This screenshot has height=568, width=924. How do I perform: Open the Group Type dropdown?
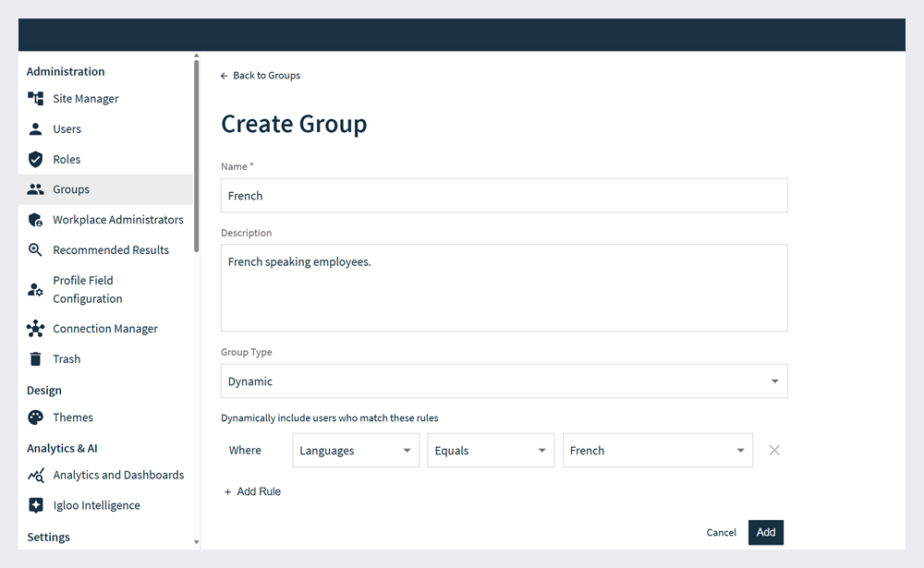coord(504,381)
